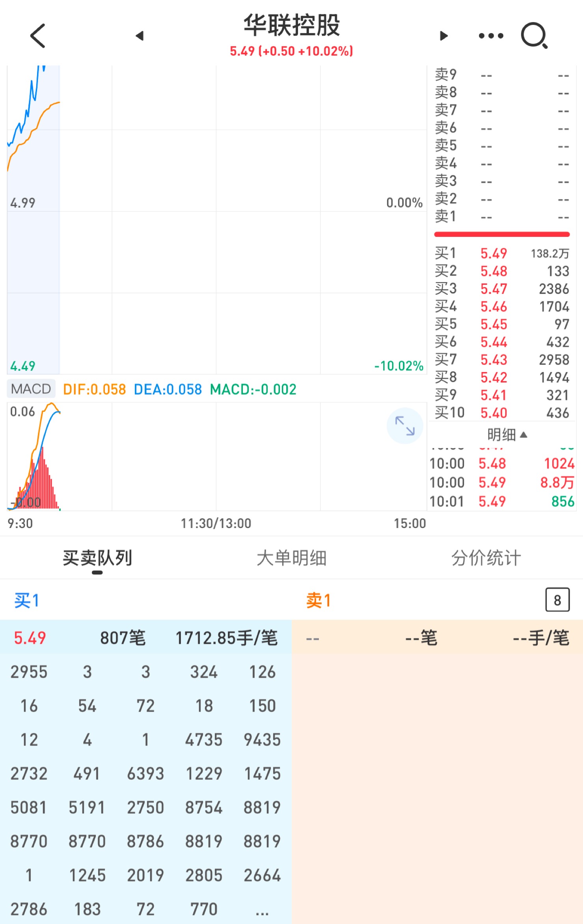Tap the price 5.49 (+0.50 +10.02%) text
583x924 pixels.
pos(292,51)
